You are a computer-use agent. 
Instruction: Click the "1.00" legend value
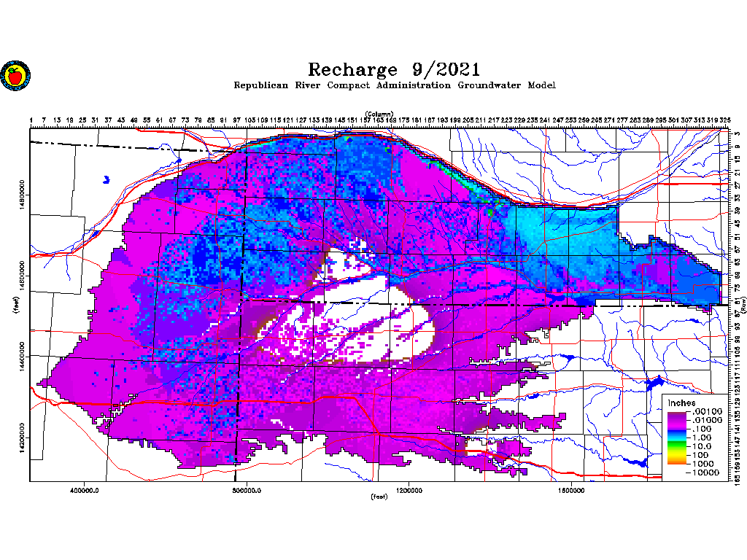(x=702, y=437)
